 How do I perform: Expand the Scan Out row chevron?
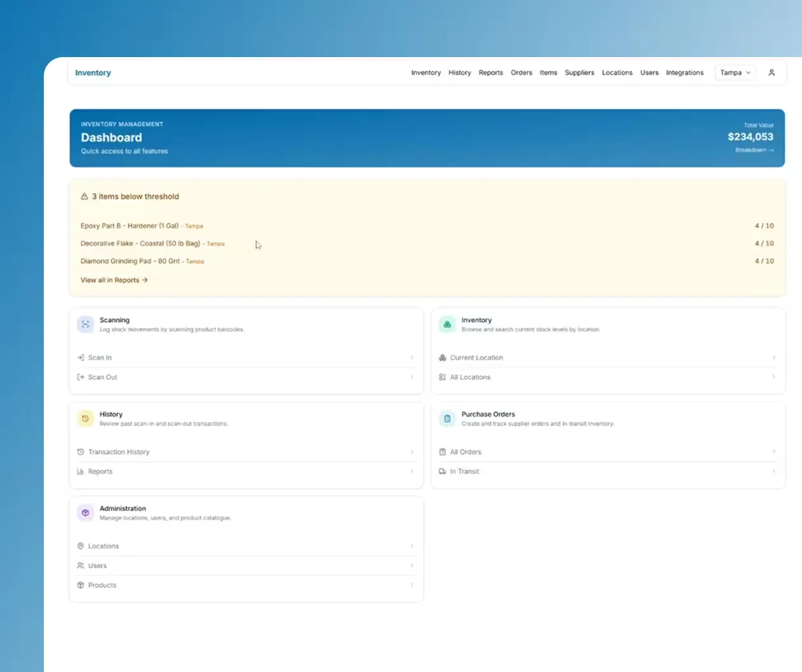(x=412, y=378)
